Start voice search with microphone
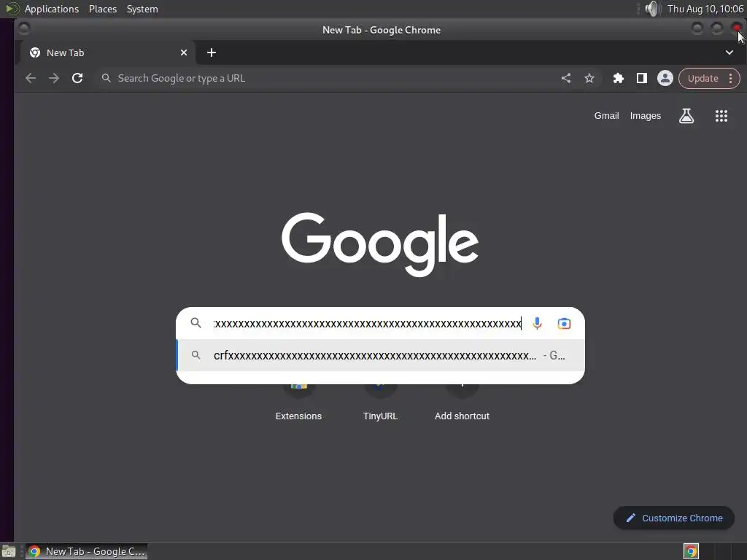Viewport: 747px width, 560px height. tap(537, 323)
